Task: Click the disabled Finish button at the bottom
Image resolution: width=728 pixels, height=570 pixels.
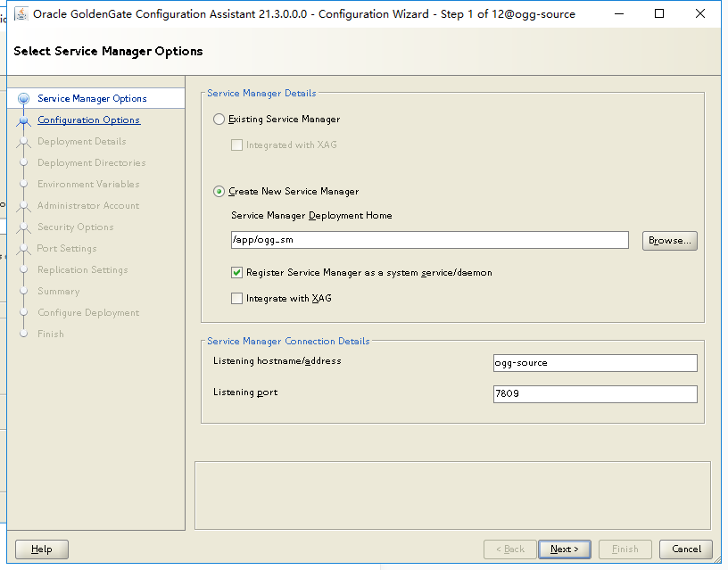Action: [625, 549]
